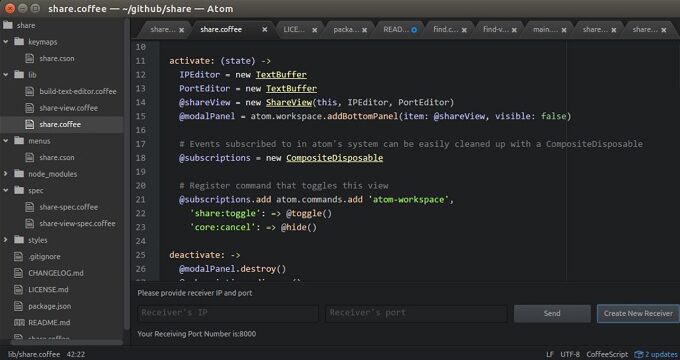Collapse the keymaps folder

click(6, 42)
